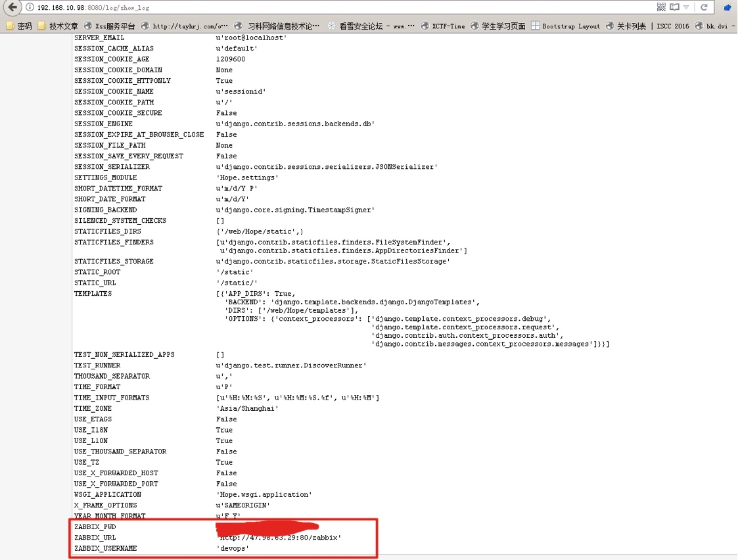Reload the page with the refresh icon
Image resolution: width=740 pixels, height=560 pixels.
(x=704, y=7)
